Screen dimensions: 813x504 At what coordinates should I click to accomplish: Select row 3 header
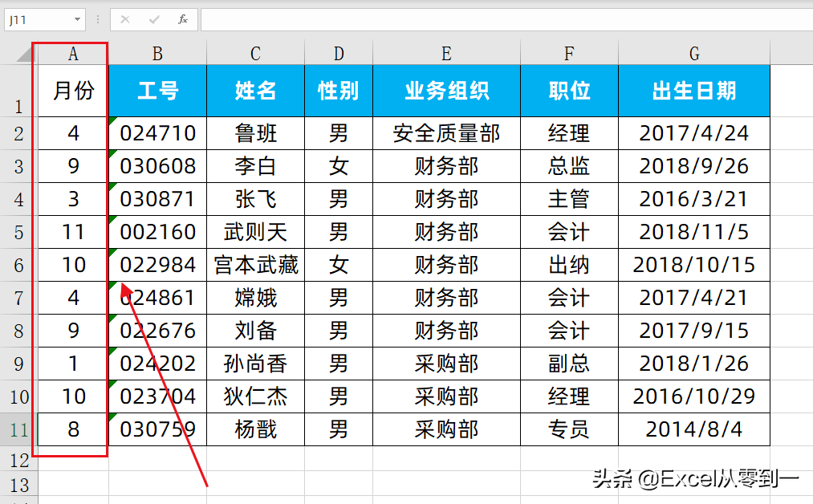click(18, 166)
